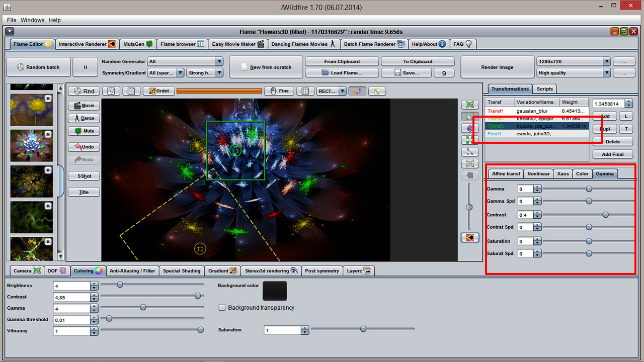Click Load Flame folder button
644x362 pixels.
click(x=342, y=72)
